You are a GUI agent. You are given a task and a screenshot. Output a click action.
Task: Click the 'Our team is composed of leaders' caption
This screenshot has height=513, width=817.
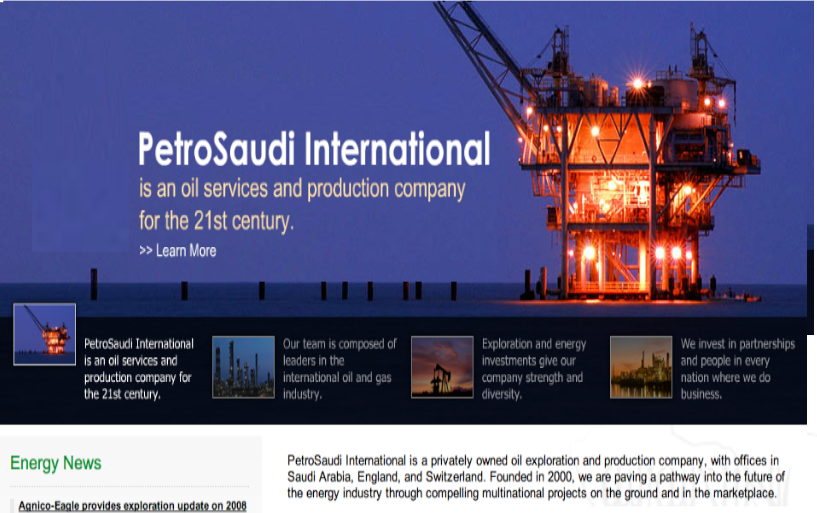339,368
